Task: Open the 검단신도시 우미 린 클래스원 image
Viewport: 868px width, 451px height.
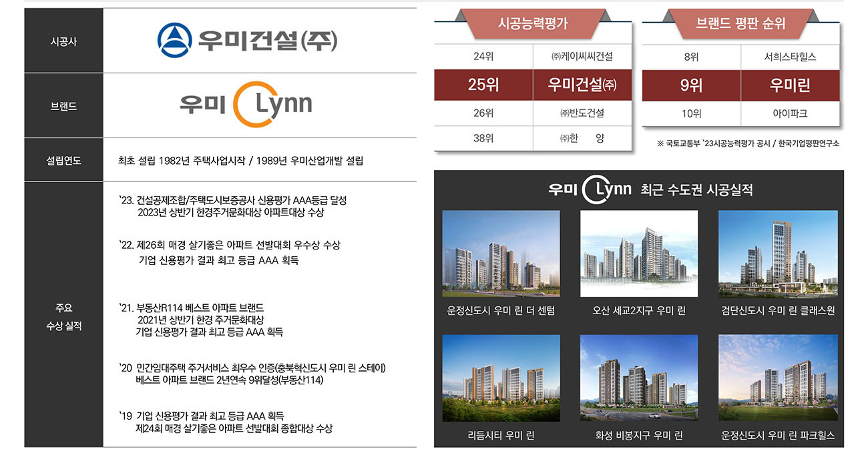Action: 778,254
